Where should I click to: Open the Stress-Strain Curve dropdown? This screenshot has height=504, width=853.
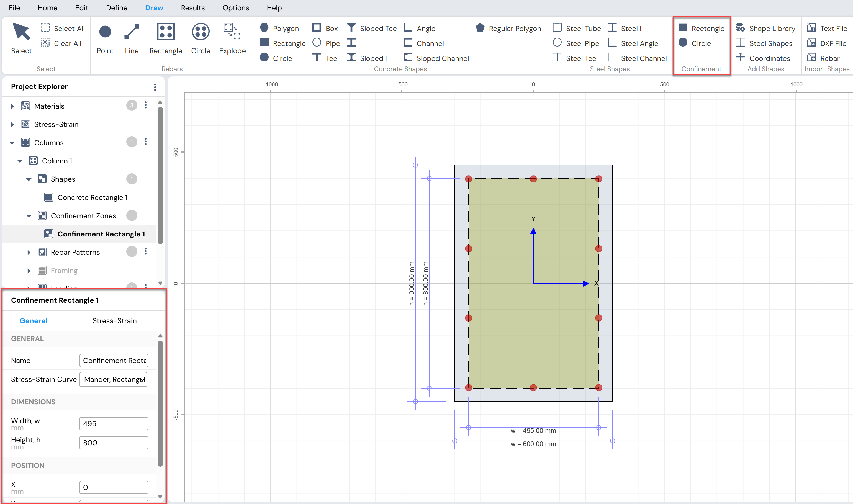click(114, 379)
